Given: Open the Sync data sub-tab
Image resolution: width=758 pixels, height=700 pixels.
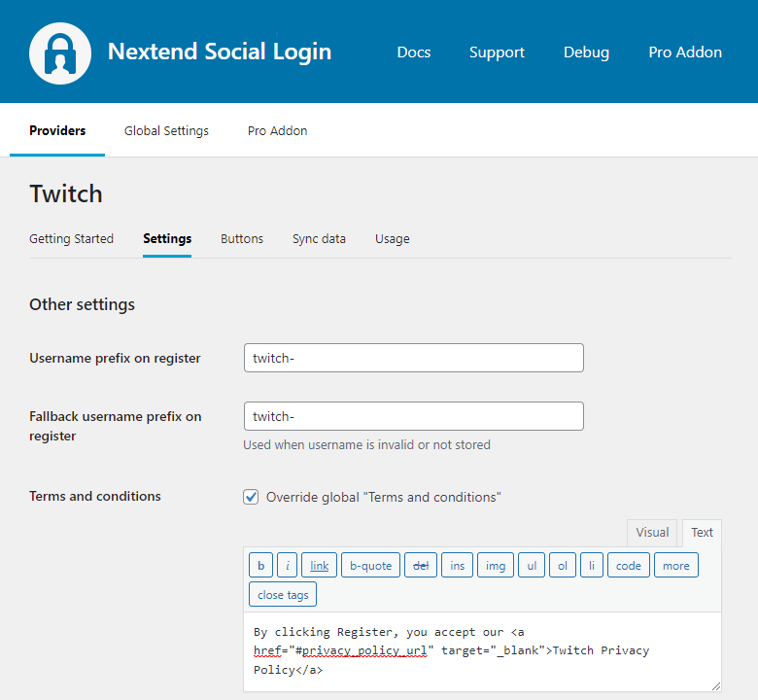Looking at the screenshot, I should pyautogui.click(x=319, y=238).
